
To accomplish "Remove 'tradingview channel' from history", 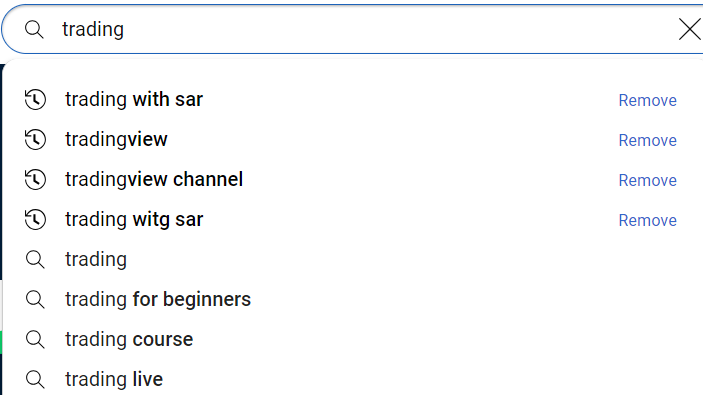I will (x=647, y=180).
